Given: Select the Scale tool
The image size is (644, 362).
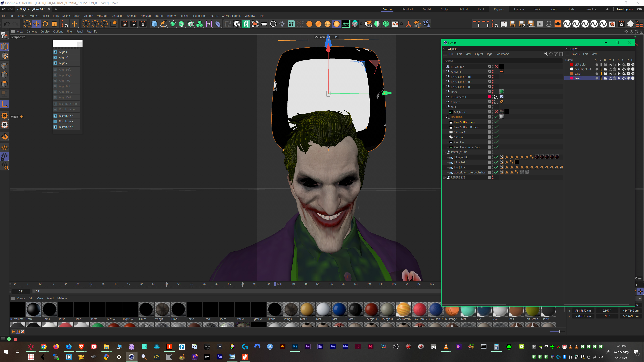Looking at the screenshot, I should coord(54,24).
